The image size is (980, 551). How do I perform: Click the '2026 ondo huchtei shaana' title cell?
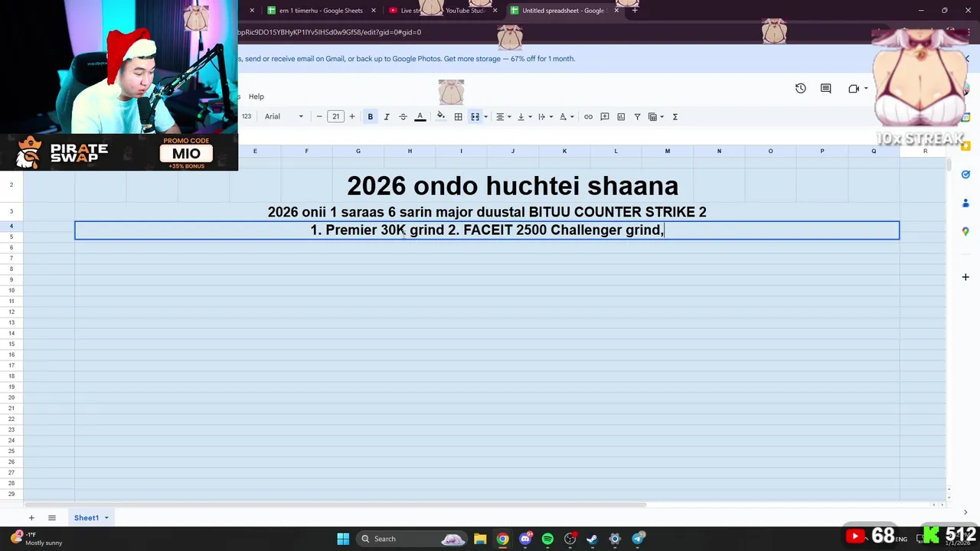click(512, 185)
